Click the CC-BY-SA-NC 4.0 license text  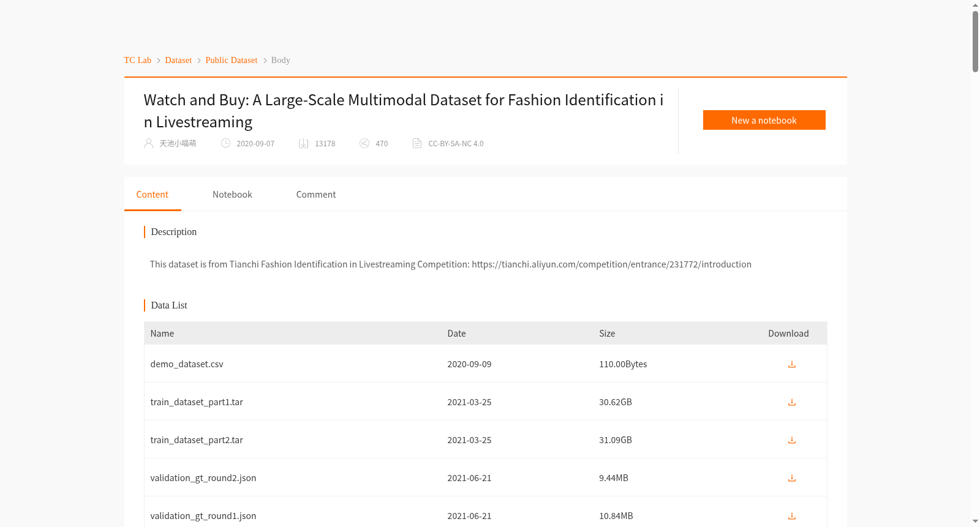coord(456,143)
